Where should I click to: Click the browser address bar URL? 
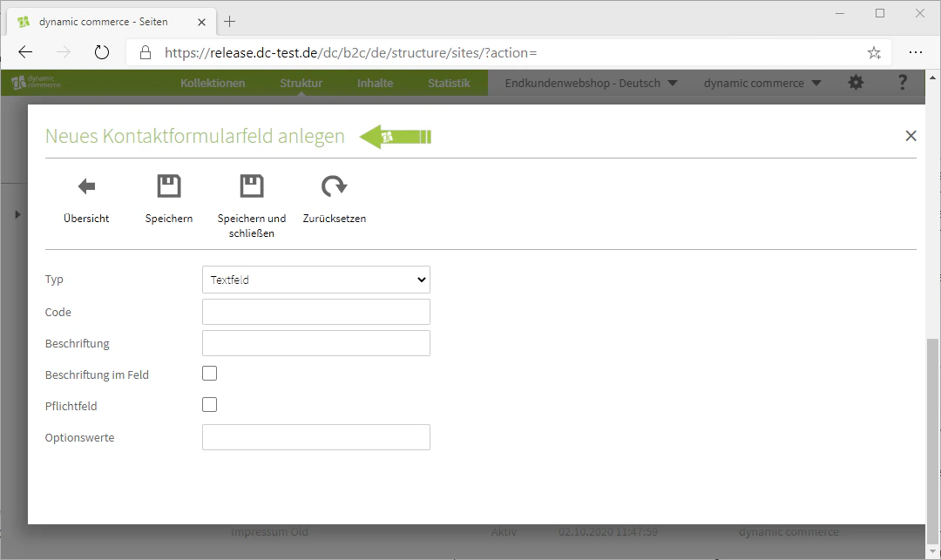(350, 53)
